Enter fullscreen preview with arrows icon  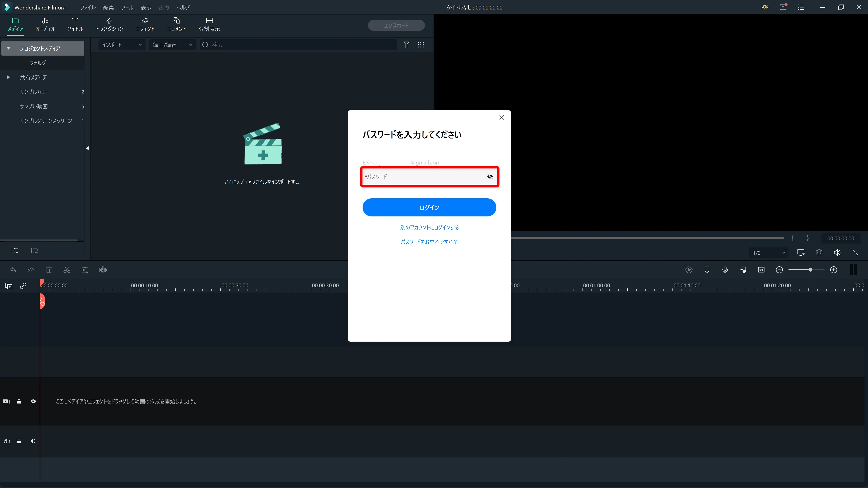tap(855, 253)
